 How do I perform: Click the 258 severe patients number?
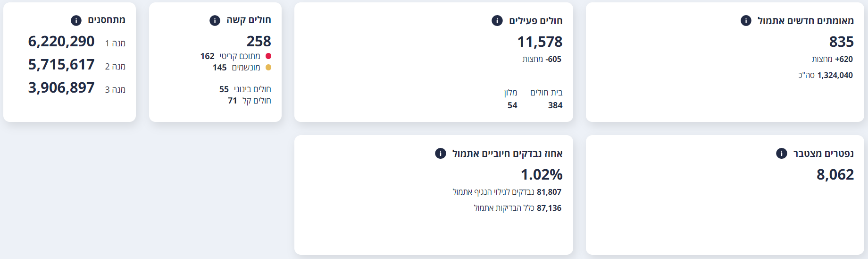coord(259,42)
